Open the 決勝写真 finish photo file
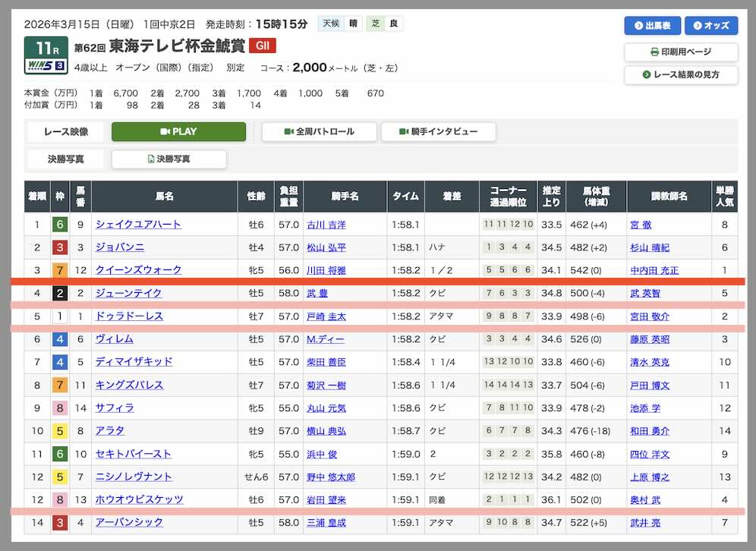Image resolution: width=756 pixels, height=551 pixels. pos(169,159)
